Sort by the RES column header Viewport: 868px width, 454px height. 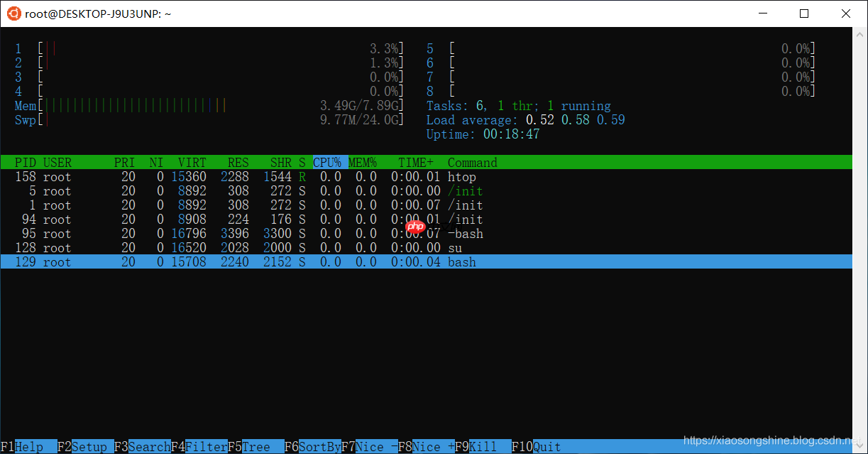[x=238, y=163]
